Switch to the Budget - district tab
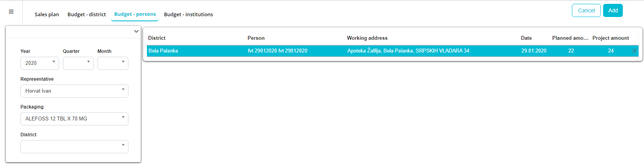 [x=87, y=14]
